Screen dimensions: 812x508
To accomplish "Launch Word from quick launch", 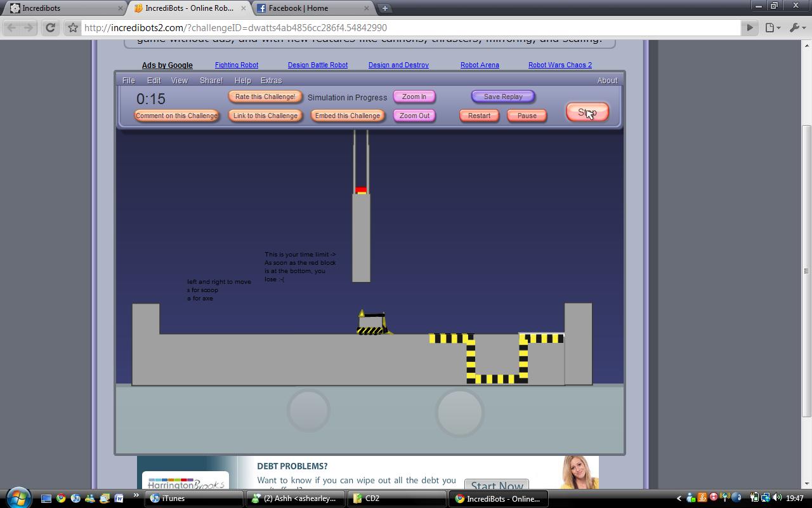I will point(119,498).
